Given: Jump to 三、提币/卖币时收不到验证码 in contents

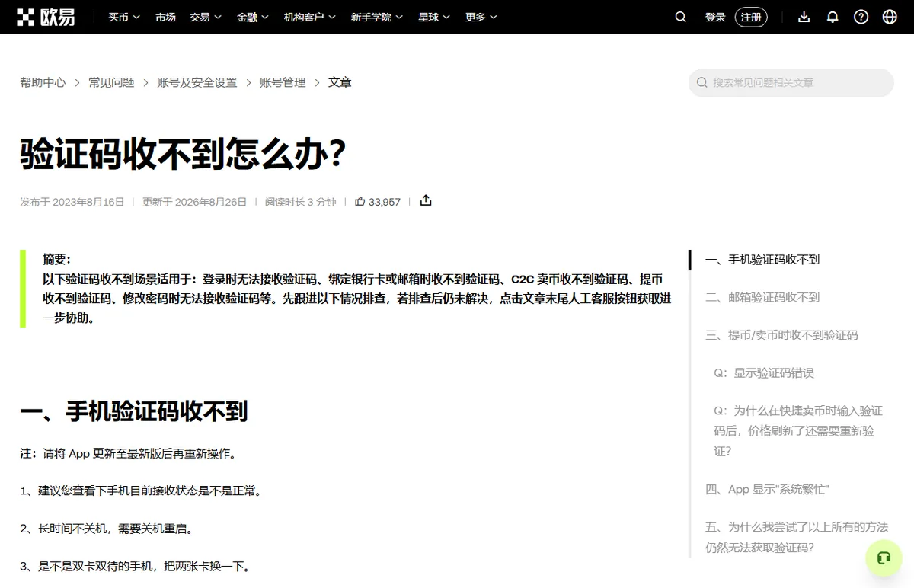Looking at the screenshot, I should tap(781, 334).
